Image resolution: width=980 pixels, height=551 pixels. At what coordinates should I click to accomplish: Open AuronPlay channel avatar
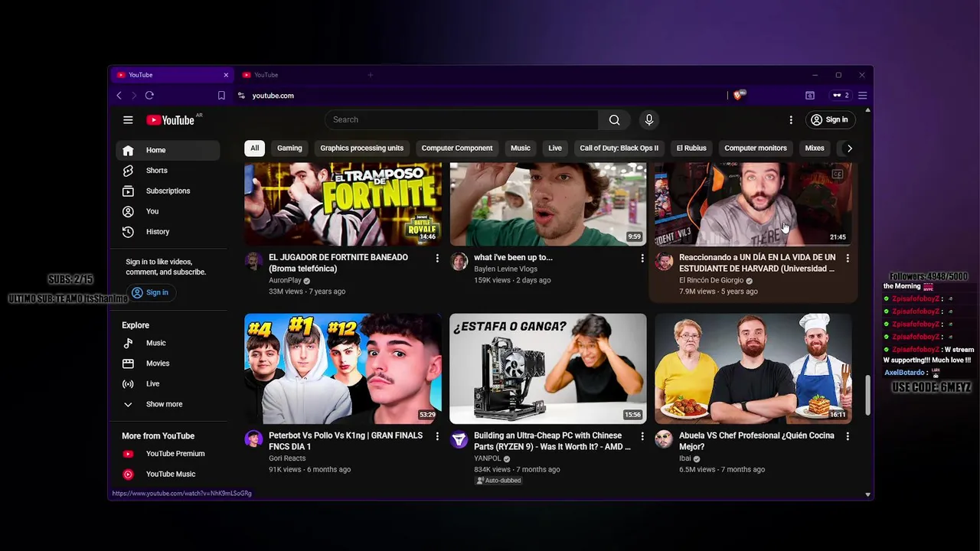(253, 262)
